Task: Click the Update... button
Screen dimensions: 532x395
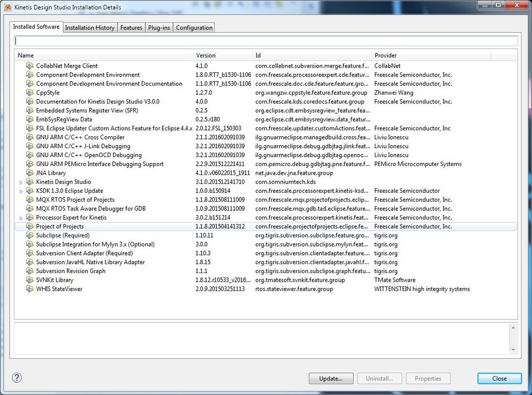Action: tap(331, 378)
